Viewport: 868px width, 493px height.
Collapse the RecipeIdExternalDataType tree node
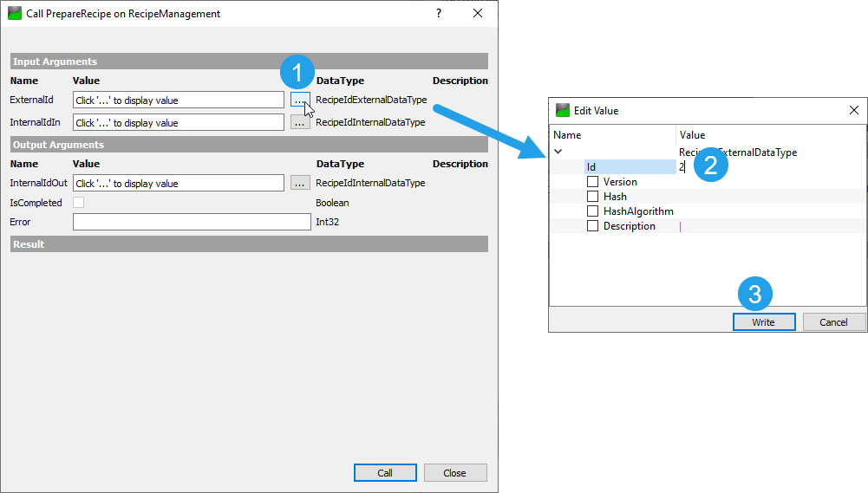coord(558,152)
